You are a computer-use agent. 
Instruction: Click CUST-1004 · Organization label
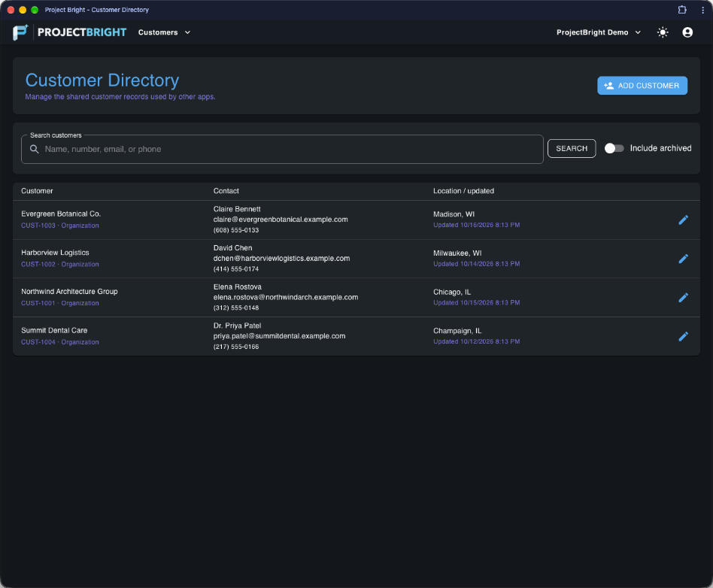tap(60, 342)
